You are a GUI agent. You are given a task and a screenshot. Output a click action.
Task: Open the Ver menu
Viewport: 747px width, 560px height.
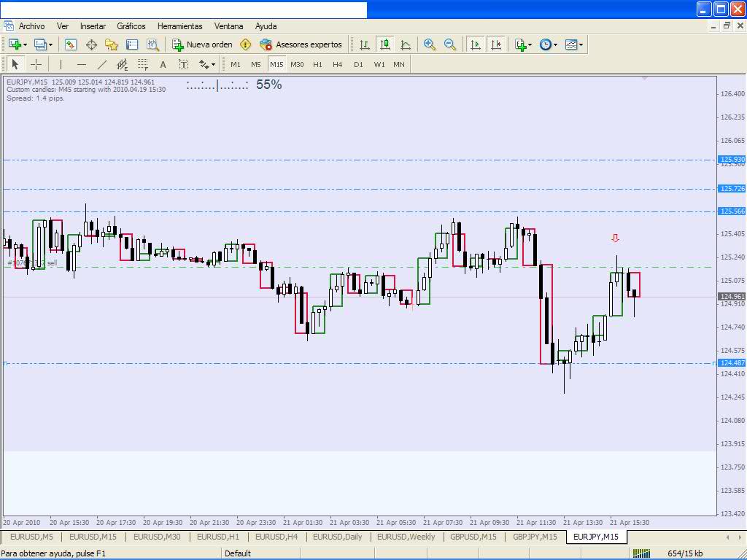(x=63, y=26)
